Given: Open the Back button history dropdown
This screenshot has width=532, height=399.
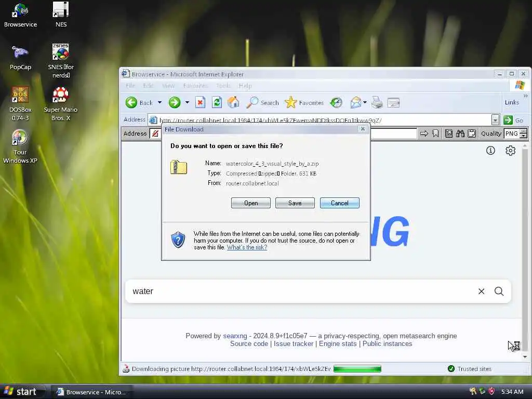Looking at the screenshot, I should [160, 102].
